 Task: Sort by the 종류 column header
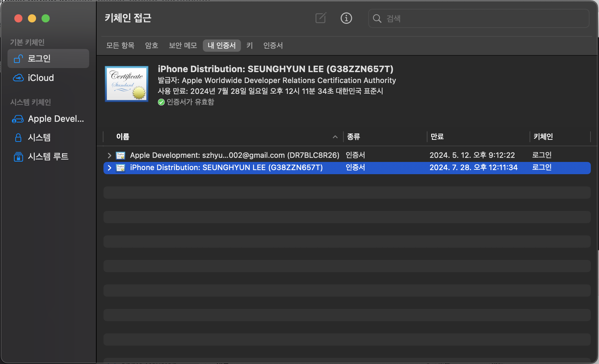[x=385, y=137]
